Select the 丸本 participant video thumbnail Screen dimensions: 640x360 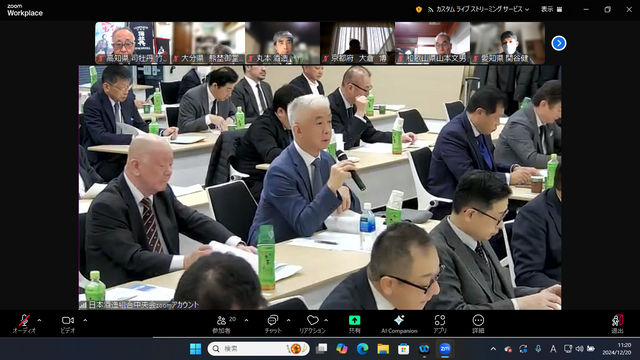[x=282, y=43]
